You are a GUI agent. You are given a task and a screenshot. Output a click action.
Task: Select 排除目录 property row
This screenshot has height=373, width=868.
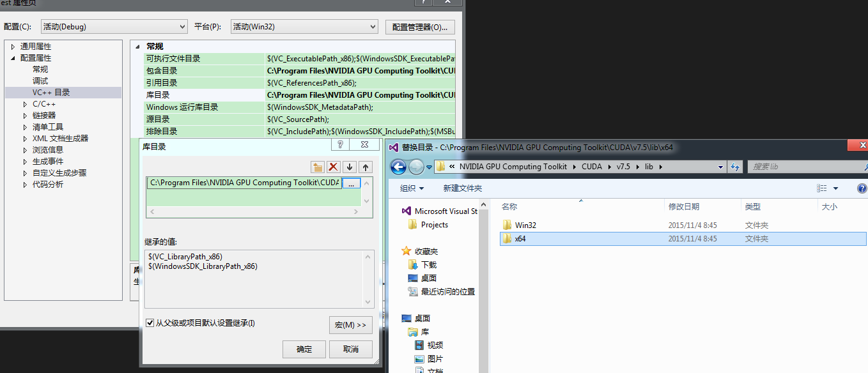click(299, 132)
